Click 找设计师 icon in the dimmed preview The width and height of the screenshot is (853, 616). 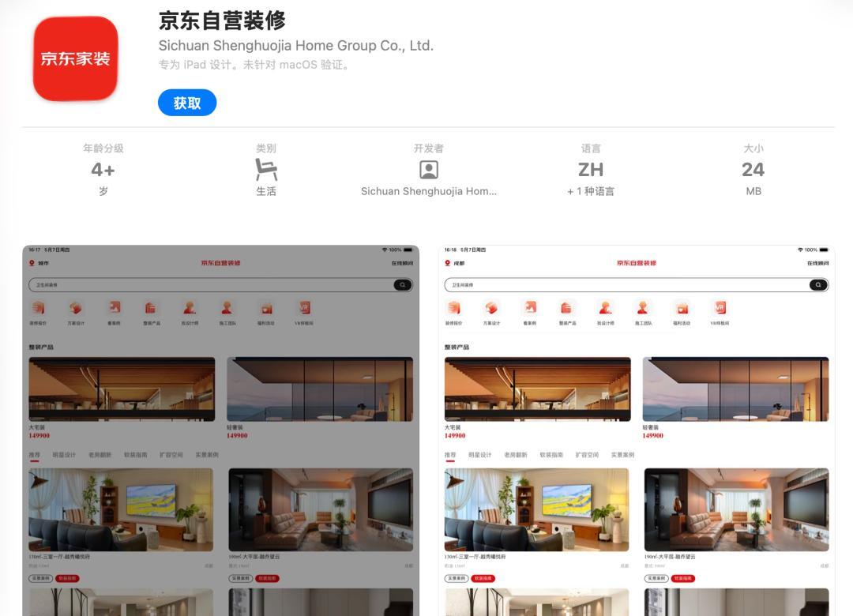click(190, 308)
